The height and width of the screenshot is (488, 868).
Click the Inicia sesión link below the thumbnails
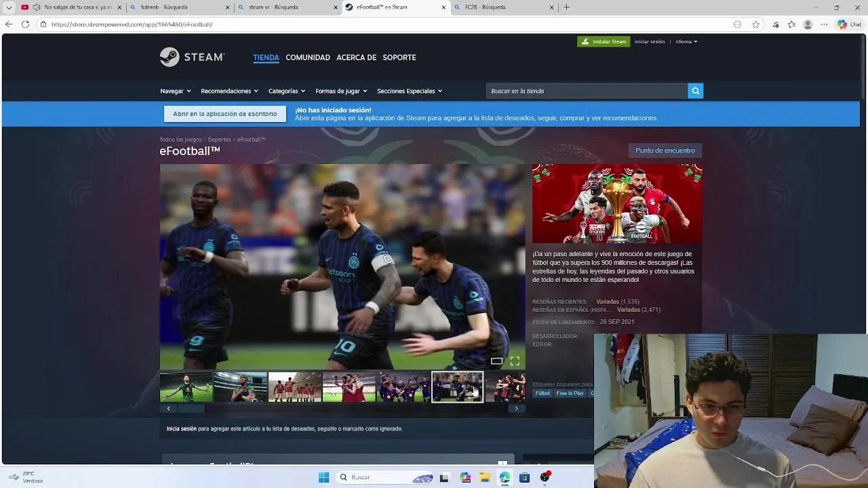[x=181, y=429]
